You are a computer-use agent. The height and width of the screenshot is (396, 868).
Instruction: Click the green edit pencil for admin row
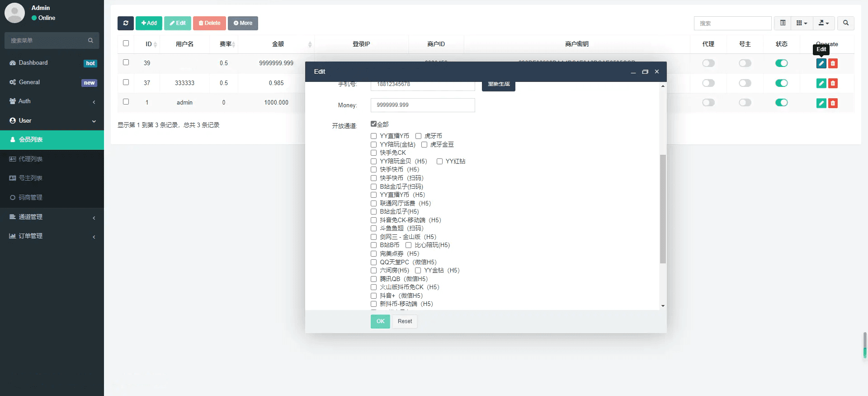pyautogui.click(x=821, y=103)
